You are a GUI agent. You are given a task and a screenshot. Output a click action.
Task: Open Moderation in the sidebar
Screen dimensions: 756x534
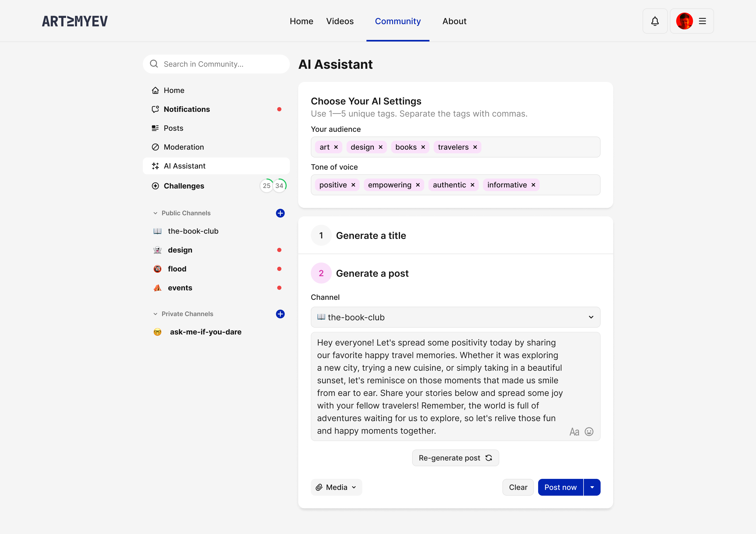point(184,147)
